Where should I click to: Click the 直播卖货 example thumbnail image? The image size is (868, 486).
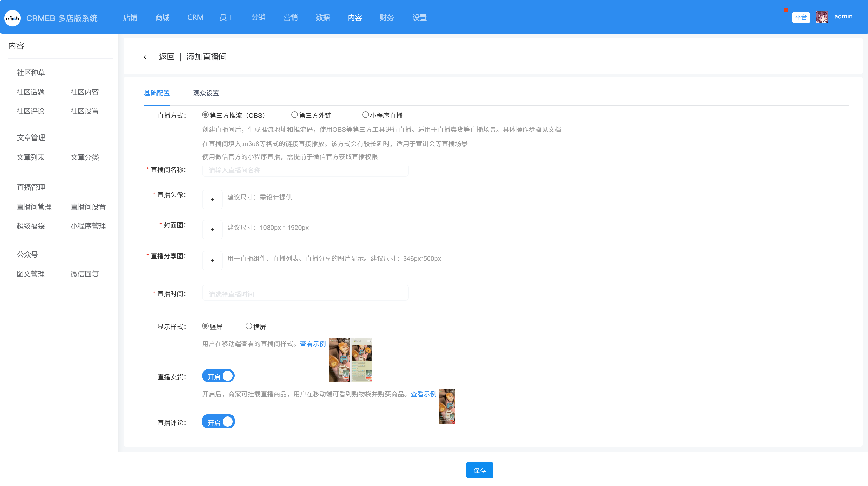(x=446, y=406)
